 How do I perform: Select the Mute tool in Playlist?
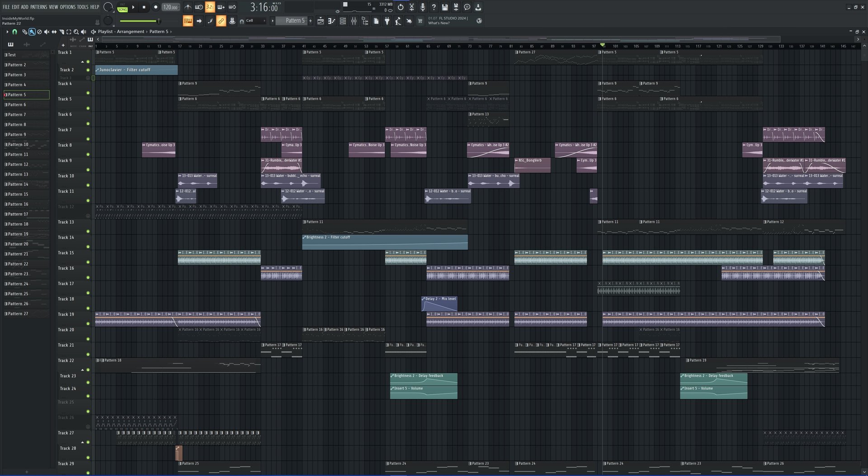point(47,32)
